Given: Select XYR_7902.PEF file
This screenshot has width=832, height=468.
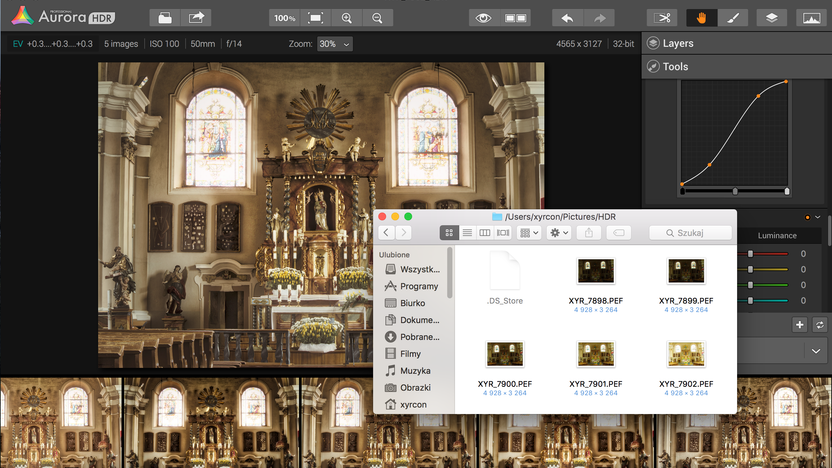Looking at the screenshot, I should (x=686, y=367).
